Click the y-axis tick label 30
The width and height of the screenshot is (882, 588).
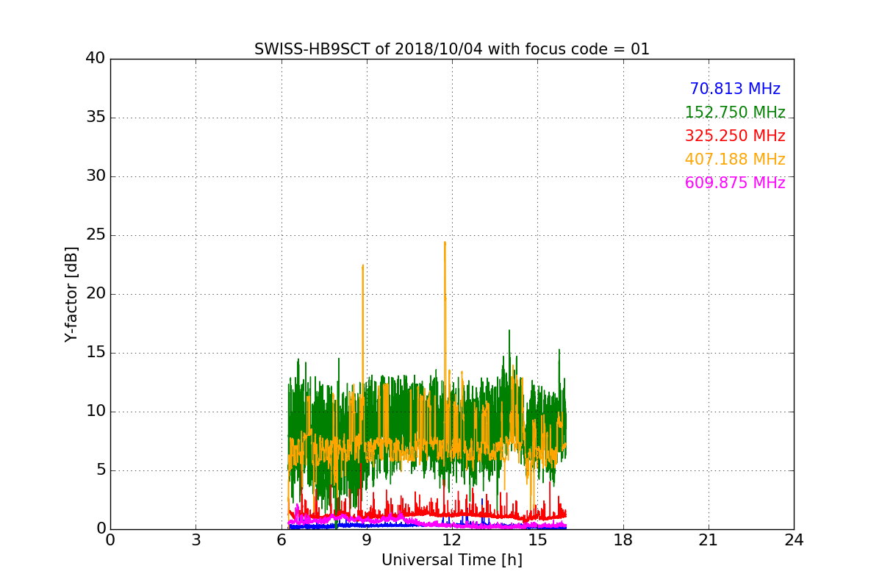pyautogui.click(x=96, y=176)
